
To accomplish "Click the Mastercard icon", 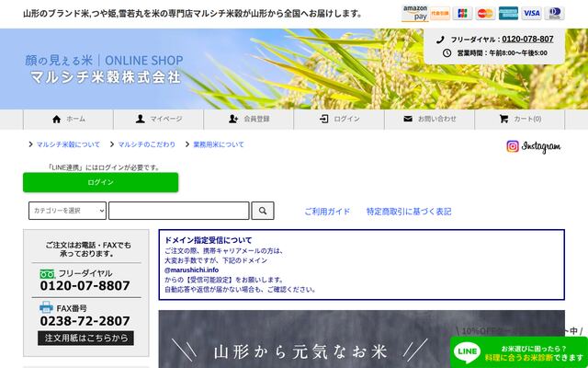I will [x=485, y=13].
